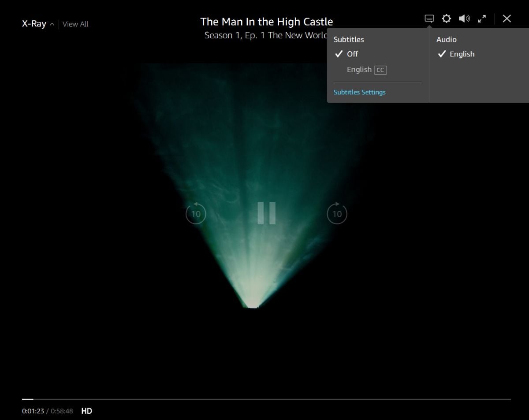Image resolution: width=529 pixels, height=420 pixels.
Task: Click the X-Ray label
Action: pos(34,24)
